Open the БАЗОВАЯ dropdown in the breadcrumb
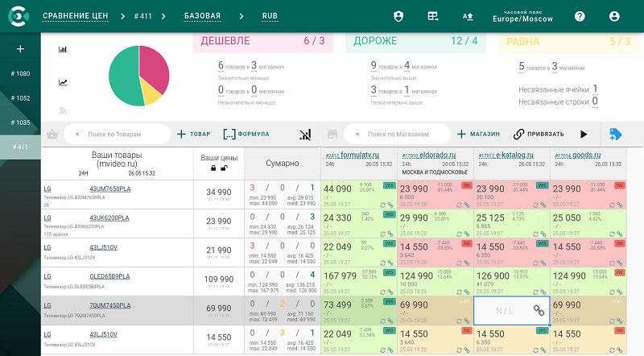 pyautogui.click(x=203, y=16)
